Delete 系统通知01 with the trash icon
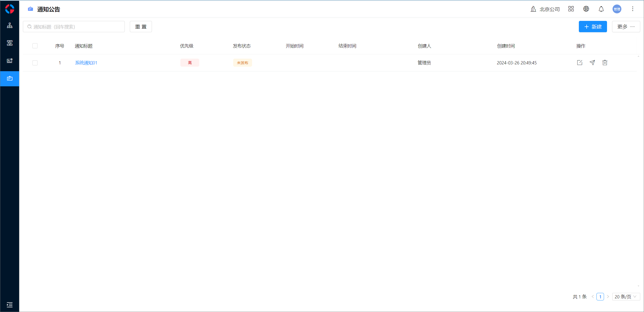 click(x=605, y=63)
